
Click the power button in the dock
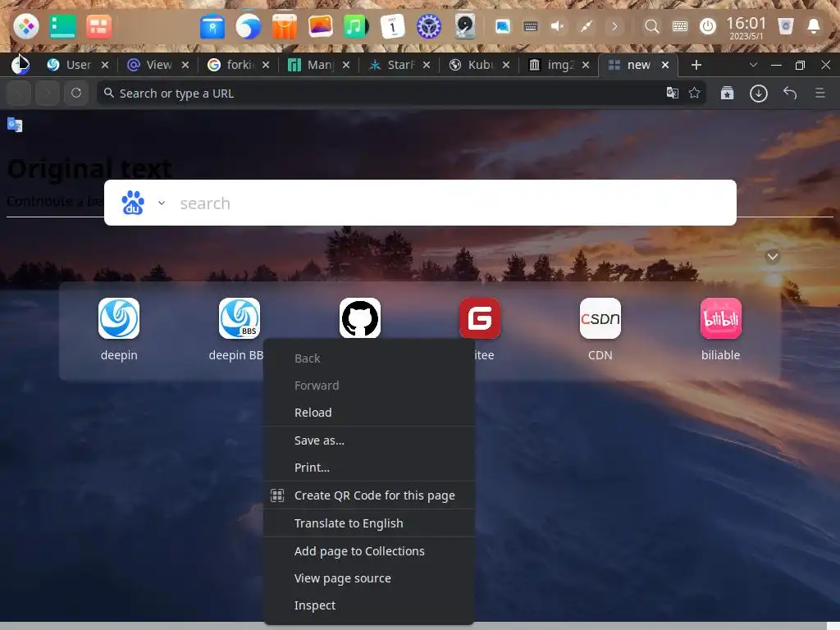click(x=708, y=25)
